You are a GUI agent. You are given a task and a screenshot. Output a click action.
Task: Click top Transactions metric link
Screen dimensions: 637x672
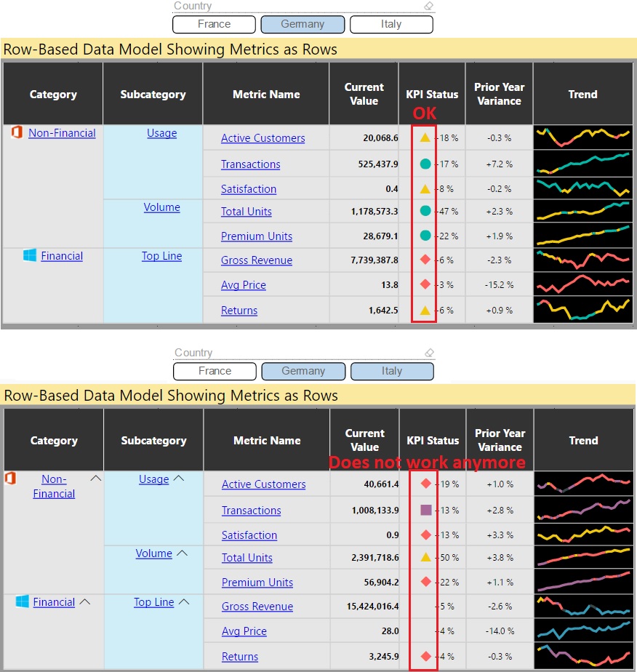251,164
